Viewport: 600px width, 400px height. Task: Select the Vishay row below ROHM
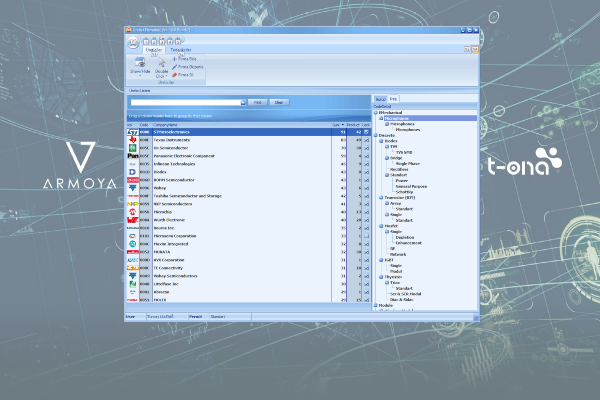tap(248, 188)
